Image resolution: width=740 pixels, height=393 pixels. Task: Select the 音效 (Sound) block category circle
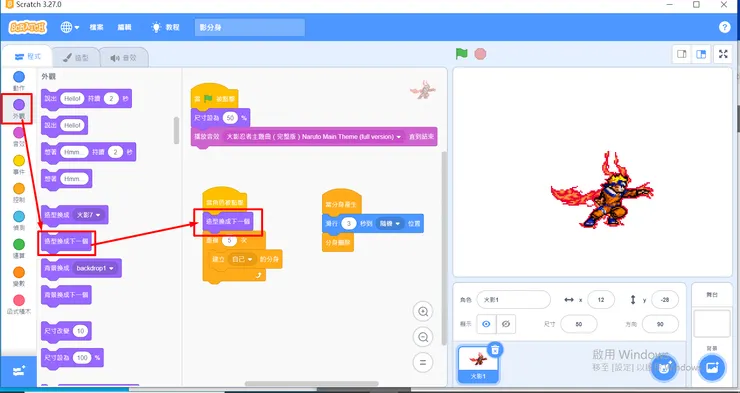pyautogui.click(x=18, y=133)
